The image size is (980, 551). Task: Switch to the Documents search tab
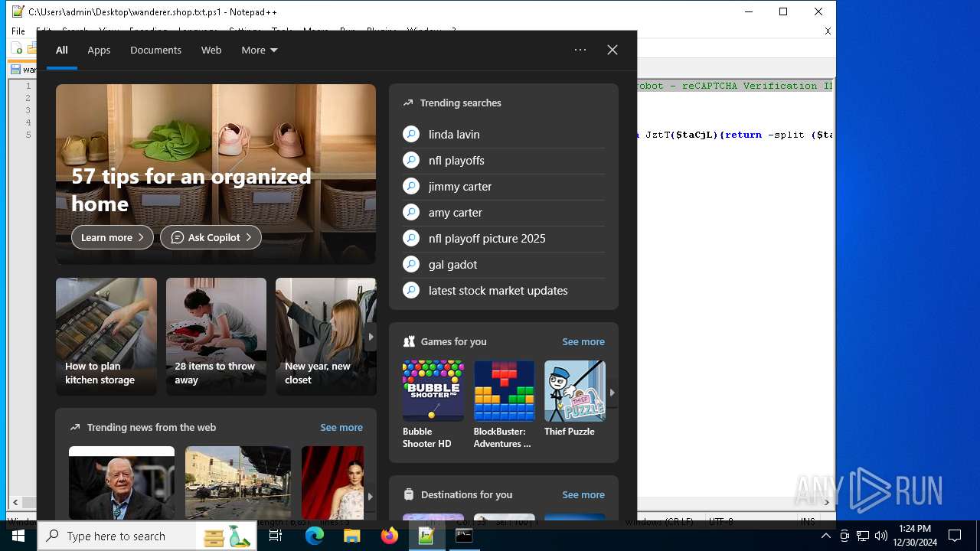[155, 50]
